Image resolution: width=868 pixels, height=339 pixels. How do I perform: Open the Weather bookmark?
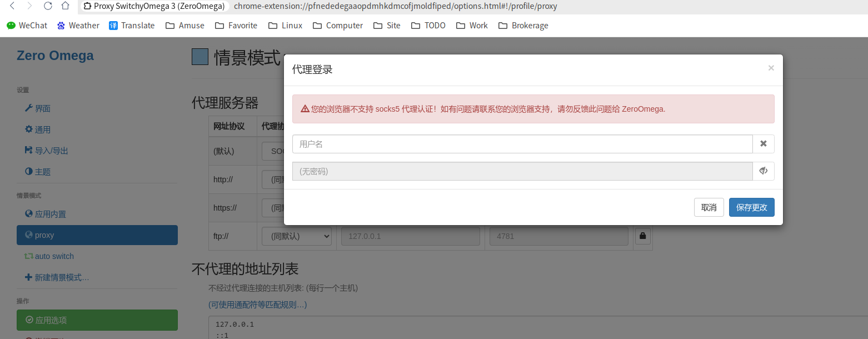pyautogui.click(x=78, y=26)
